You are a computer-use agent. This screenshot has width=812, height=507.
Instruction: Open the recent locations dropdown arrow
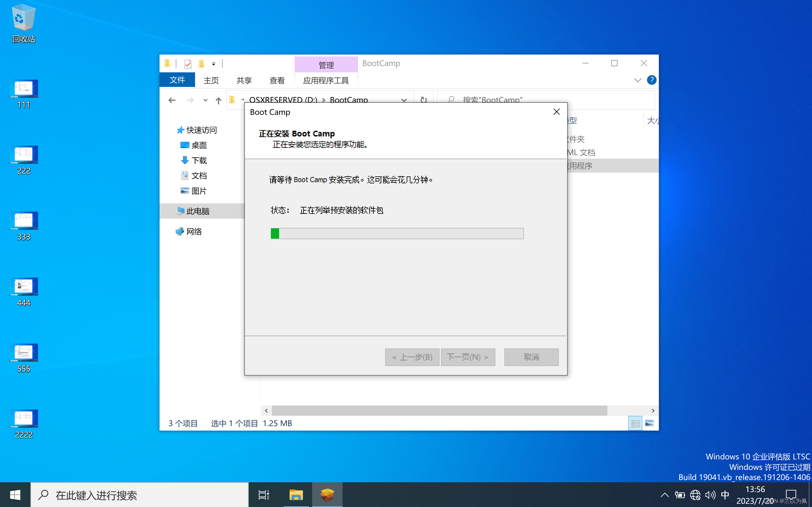[x=206, y=100]
